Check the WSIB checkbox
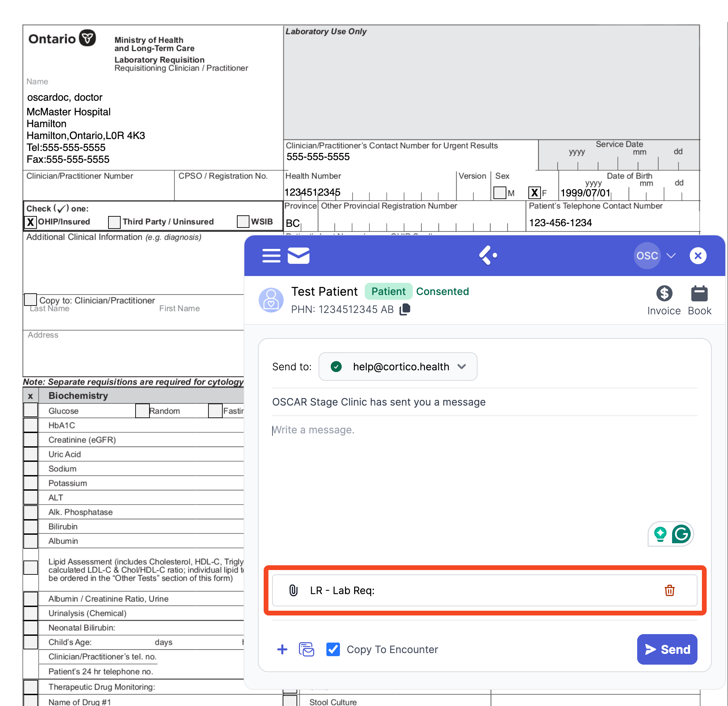 click(243, 221)
